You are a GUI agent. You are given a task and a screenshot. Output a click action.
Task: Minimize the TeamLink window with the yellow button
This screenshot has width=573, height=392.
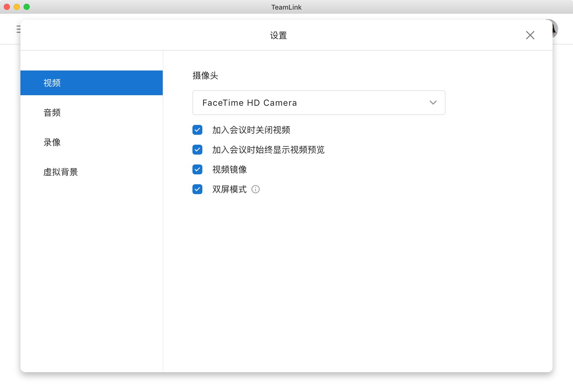[x=17, y=7]
